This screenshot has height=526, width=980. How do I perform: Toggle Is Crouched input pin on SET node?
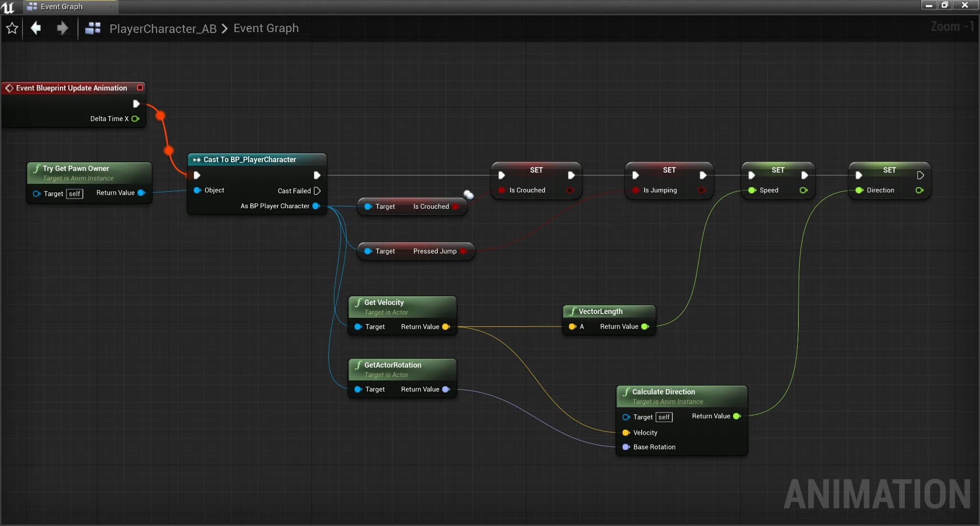(x=501, y=190)
